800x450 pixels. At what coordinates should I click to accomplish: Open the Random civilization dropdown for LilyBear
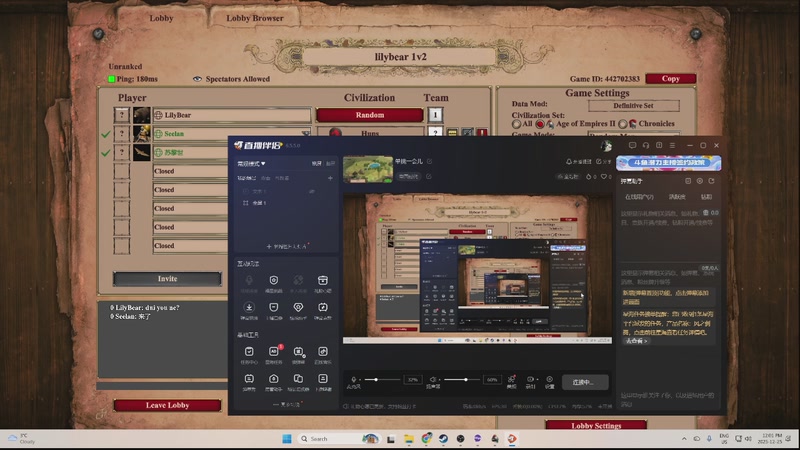370,115
